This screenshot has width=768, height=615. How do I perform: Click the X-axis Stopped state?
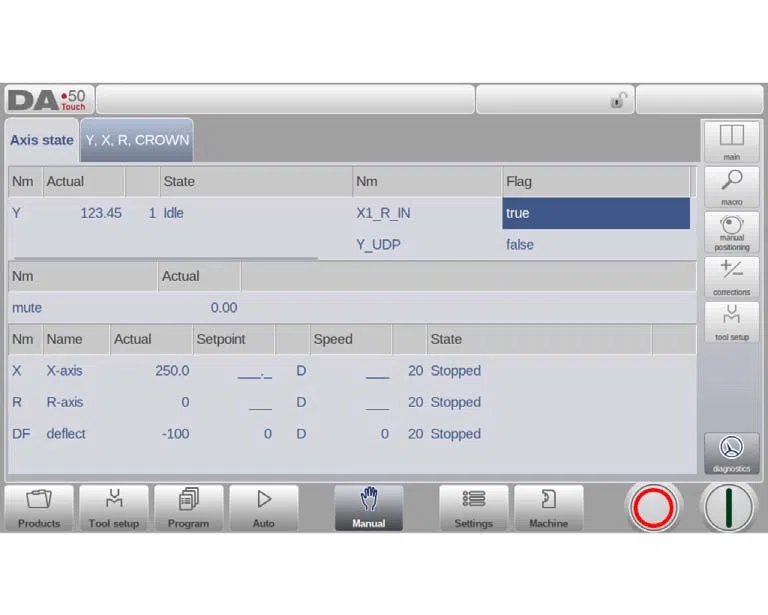(x=456, y=371)
